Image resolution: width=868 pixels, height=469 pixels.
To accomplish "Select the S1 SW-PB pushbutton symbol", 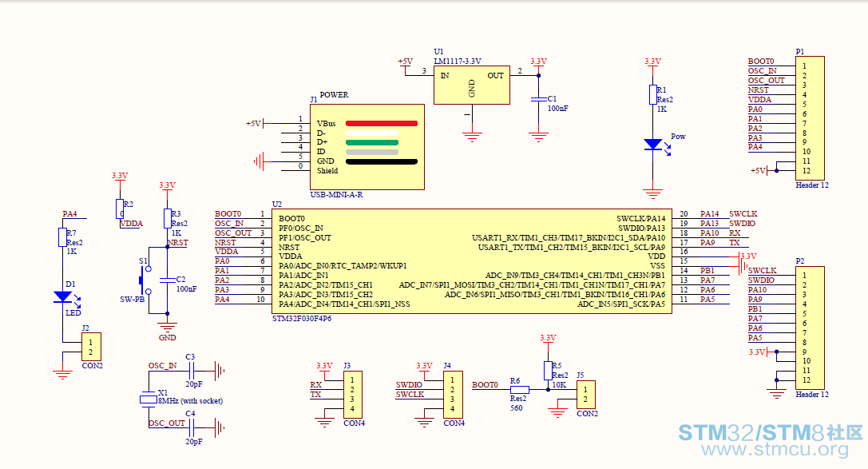I will [x=145, y=280].
